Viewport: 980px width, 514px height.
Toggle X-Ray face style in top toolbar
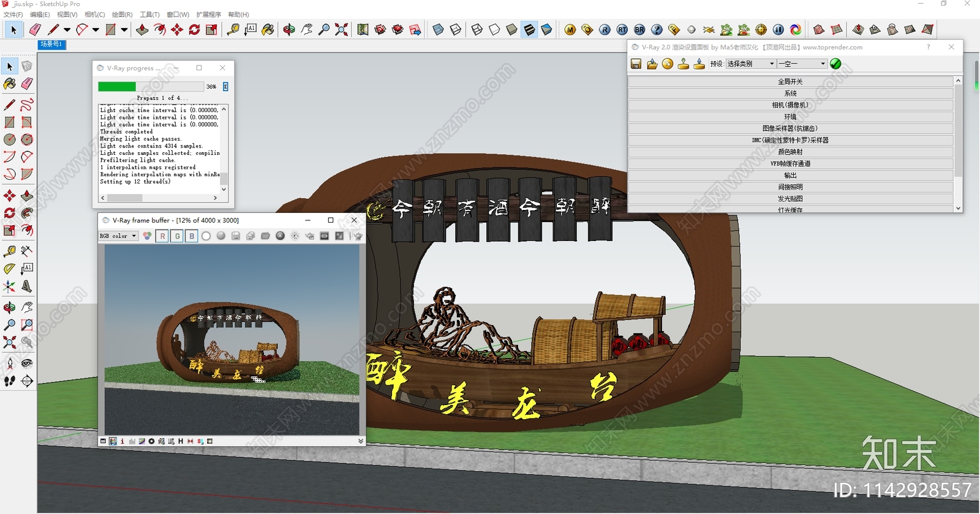click(438, 29)
